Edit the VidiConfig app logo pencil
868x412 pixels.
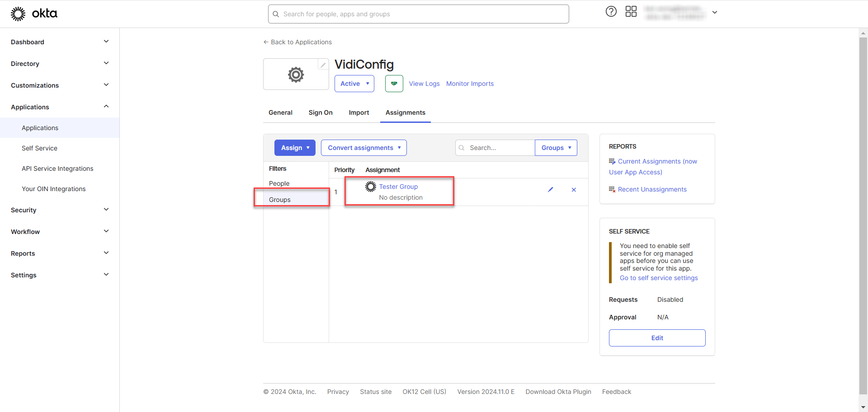tap(323, 65)
